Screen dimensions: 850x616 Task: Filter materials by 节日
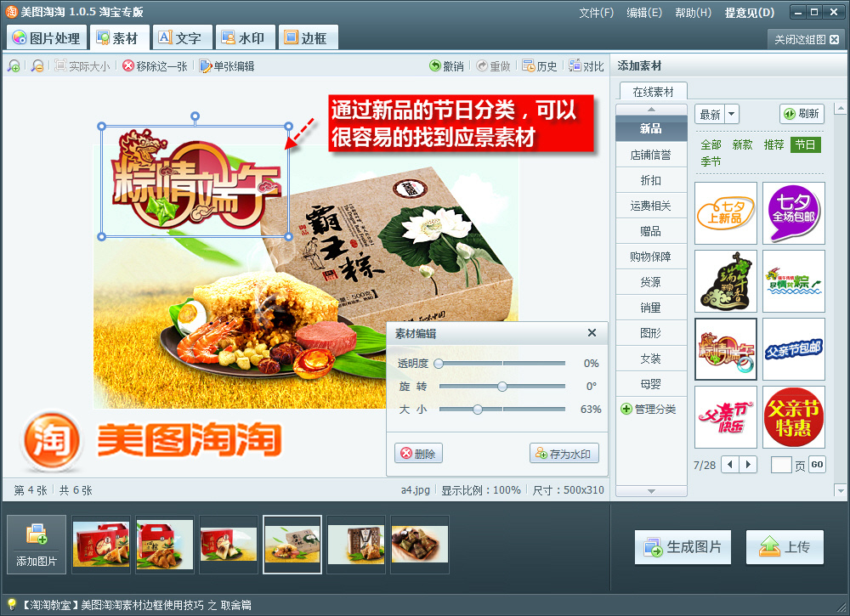(805, 144)
